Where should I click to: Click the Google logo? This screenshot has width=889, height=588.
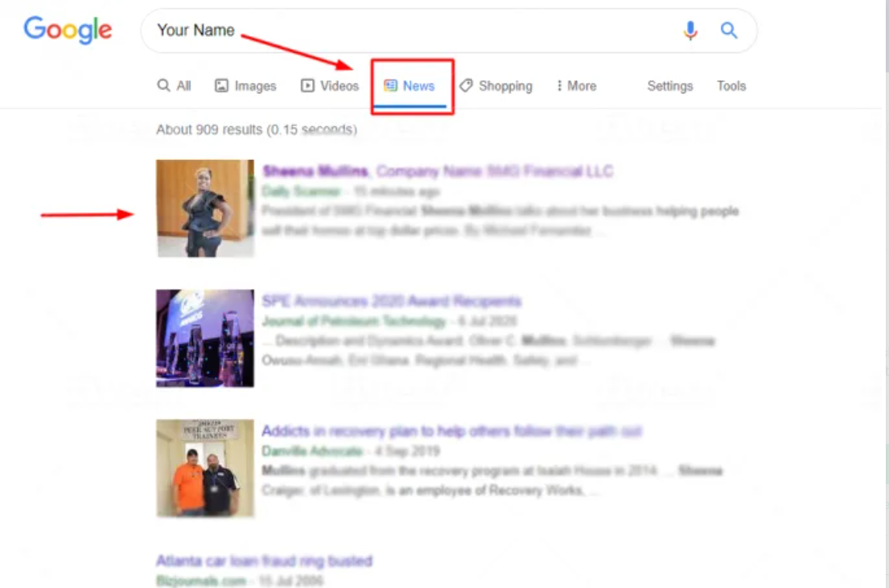coord(68,30)
